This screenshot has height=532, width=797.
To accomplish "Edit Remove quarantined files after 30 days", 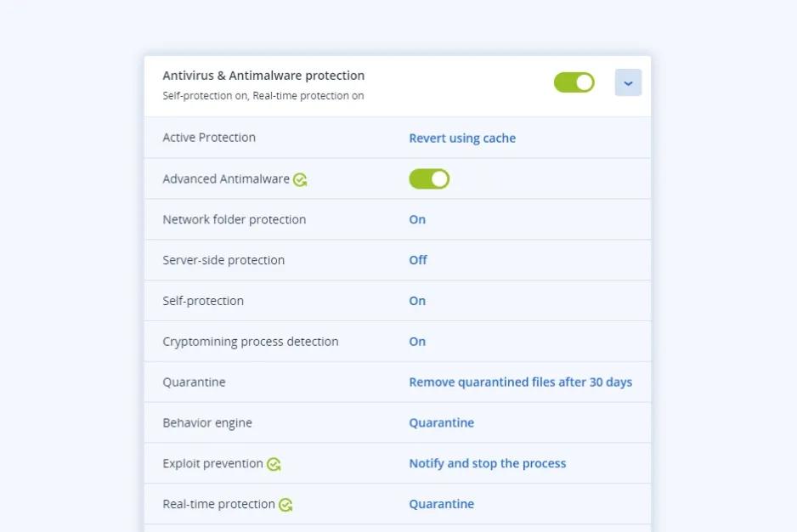I will coord(520,382).
